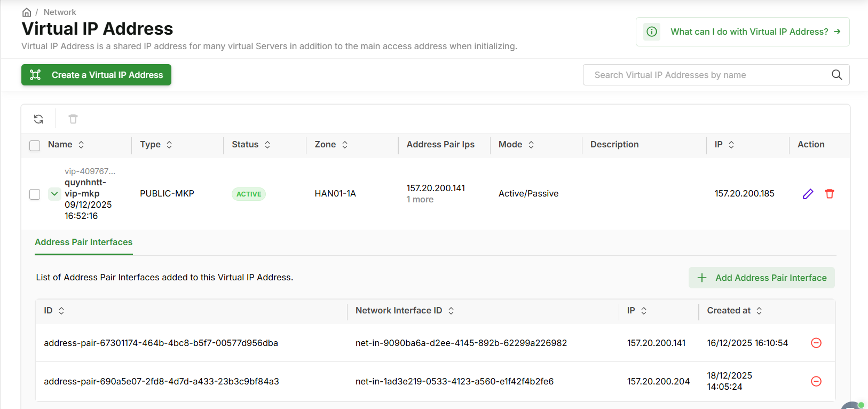Refresh the Virtual IP Address list
The image size is (868, 409).
tap(38, 119)
